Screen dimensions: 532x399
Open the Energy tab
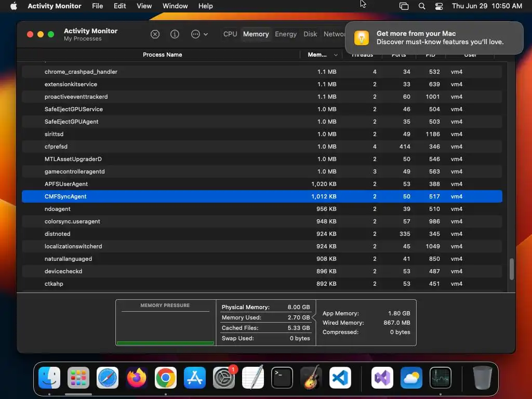(286, 34)
